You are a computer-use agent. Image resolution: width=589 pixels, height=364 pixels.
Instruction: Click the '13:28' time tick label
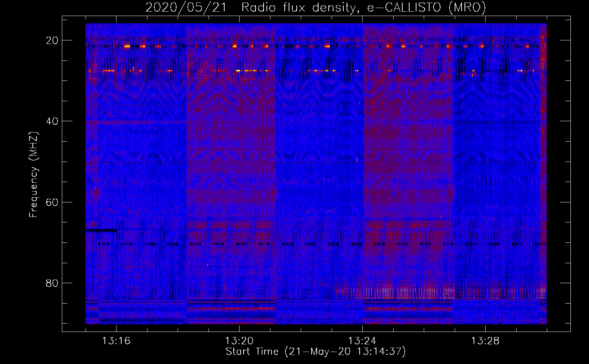(485, 341)
